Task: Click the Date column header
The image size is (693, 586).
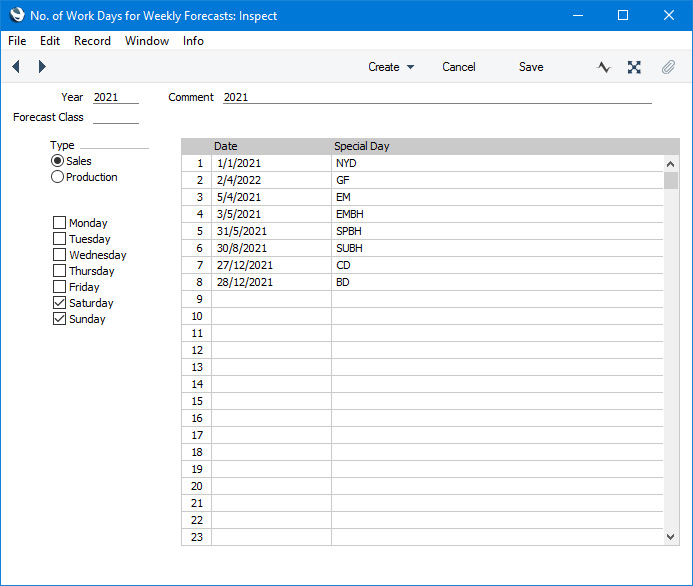Action: (271, 146)
